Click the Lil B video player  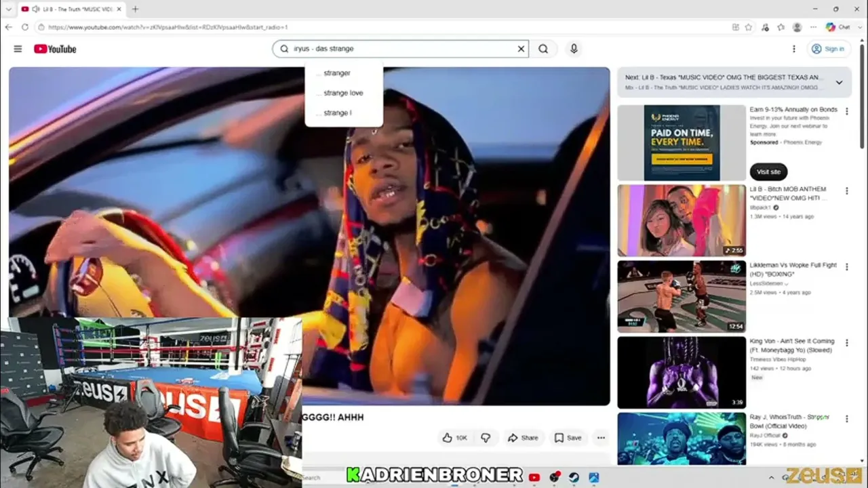coord(309,236)
